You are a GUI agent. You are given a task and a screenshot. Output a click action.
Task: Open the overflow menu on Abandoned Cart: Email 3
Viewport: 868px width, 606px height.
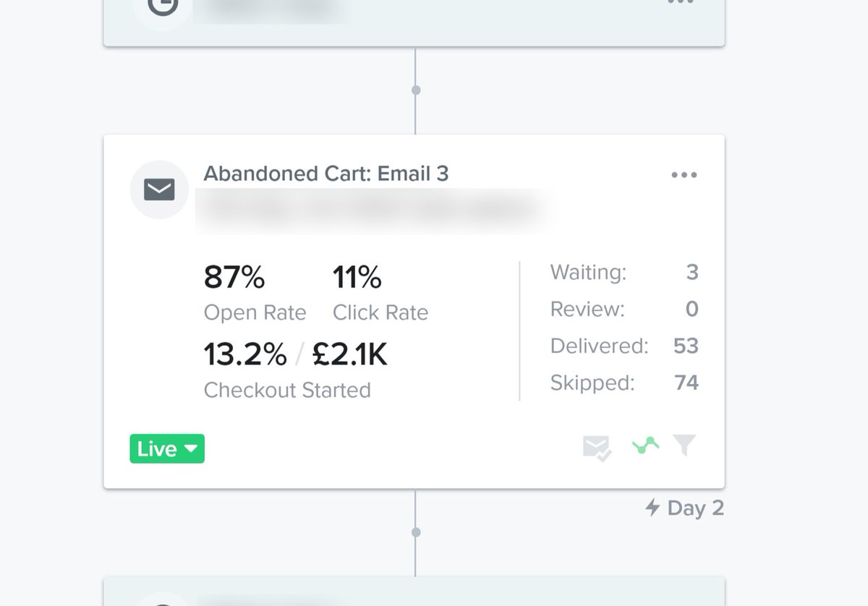(684, 174)
